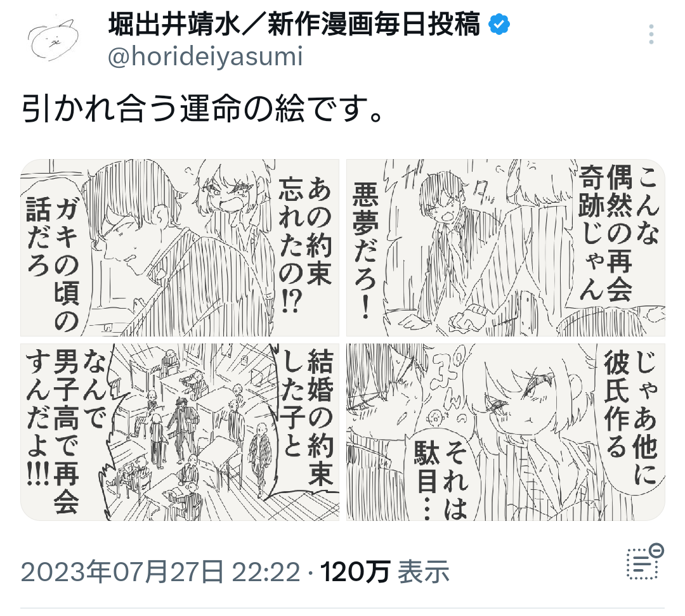The image size is (685, 616).
Task: Open the three-dot more options menu
Action: [x=651, y=34]
